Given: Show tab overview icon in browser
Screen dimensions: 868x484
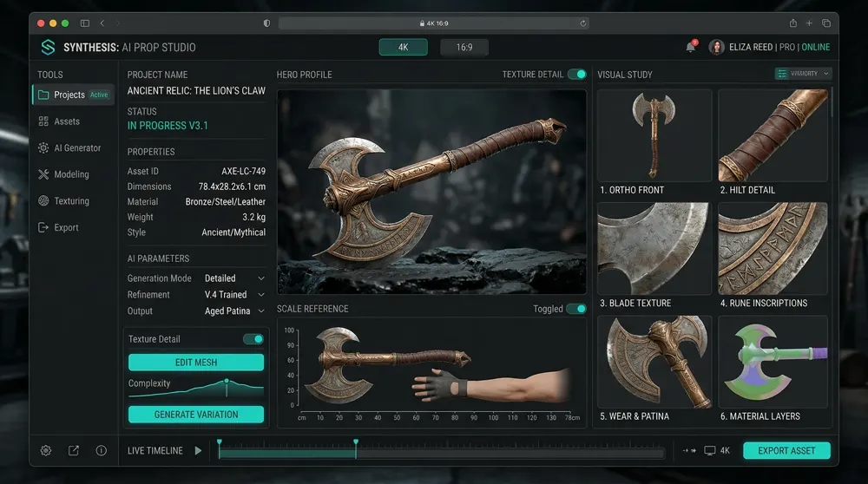Looking at the screenshot, I should tap(826, 23).
